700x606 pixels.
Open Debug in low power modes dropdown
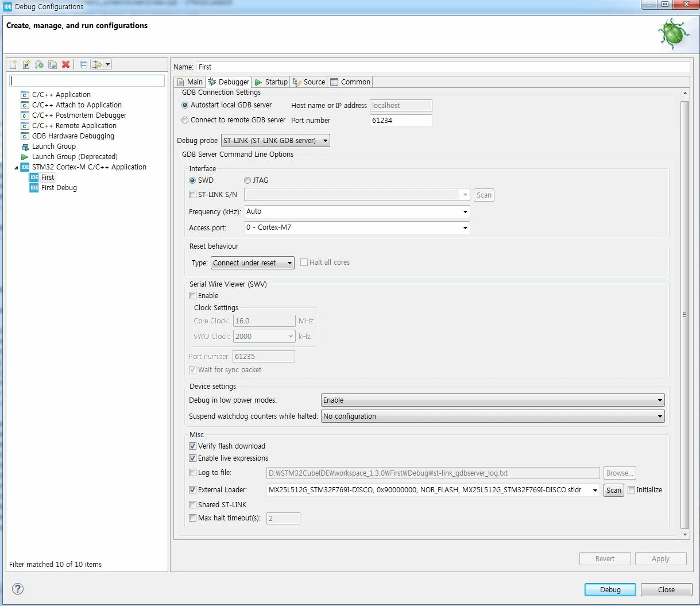(x=493, y=400)
